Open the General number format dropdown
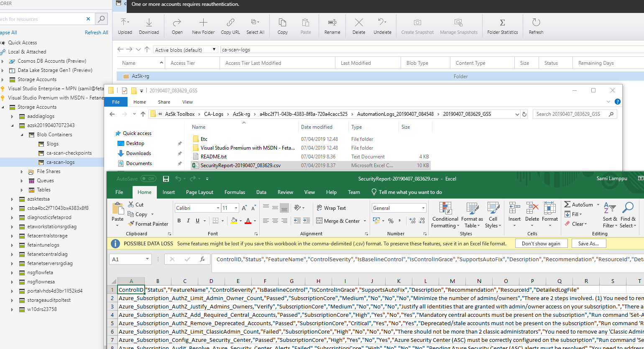 point(423,208)
